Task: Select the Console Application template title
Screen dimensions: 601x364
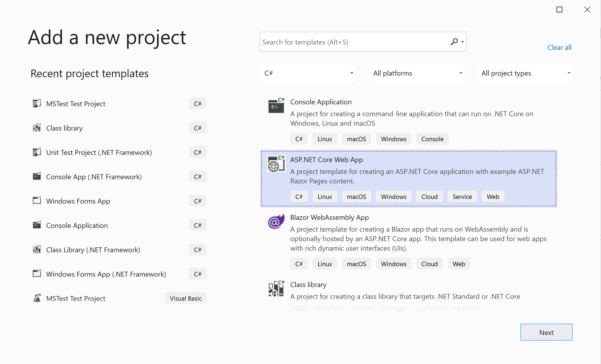Action: tap(321, 102)
